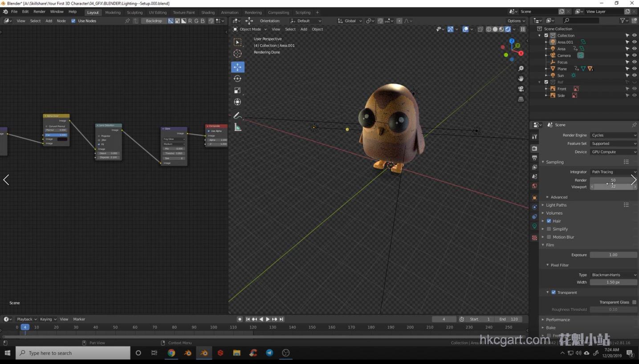Select the Select Box tool in viewport
Viewport: 639px width, 364px height.
click(x=237, y=42)
